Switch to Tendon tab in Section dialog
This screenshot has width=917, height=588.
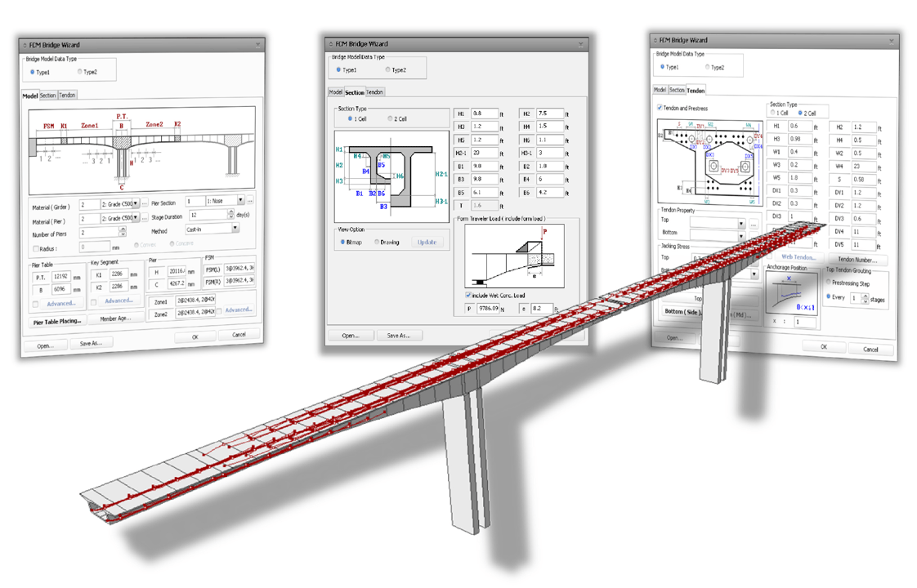[x=374, y=92]
